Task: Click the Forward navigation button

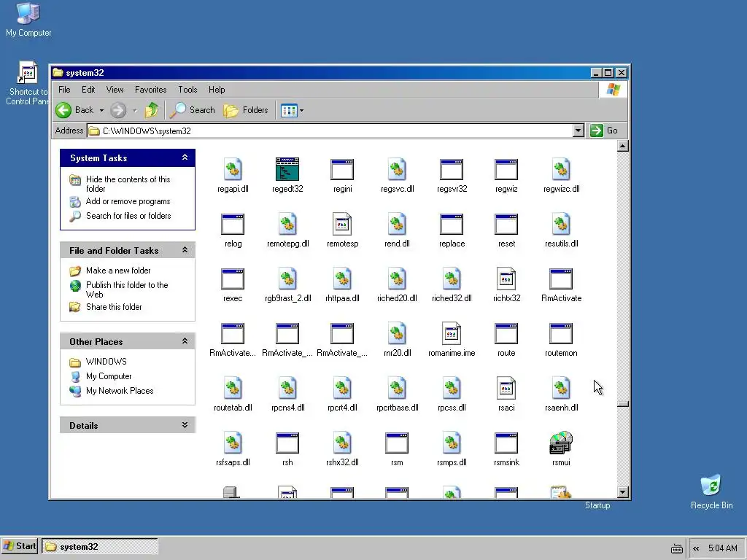Action: tap(118, 110)
